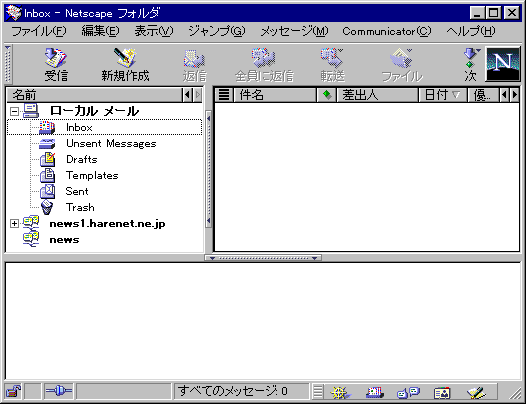Sort by the 差出人 column header
Image resolution: width=526 pixels, height=404 pixels.
coord(377,95)
